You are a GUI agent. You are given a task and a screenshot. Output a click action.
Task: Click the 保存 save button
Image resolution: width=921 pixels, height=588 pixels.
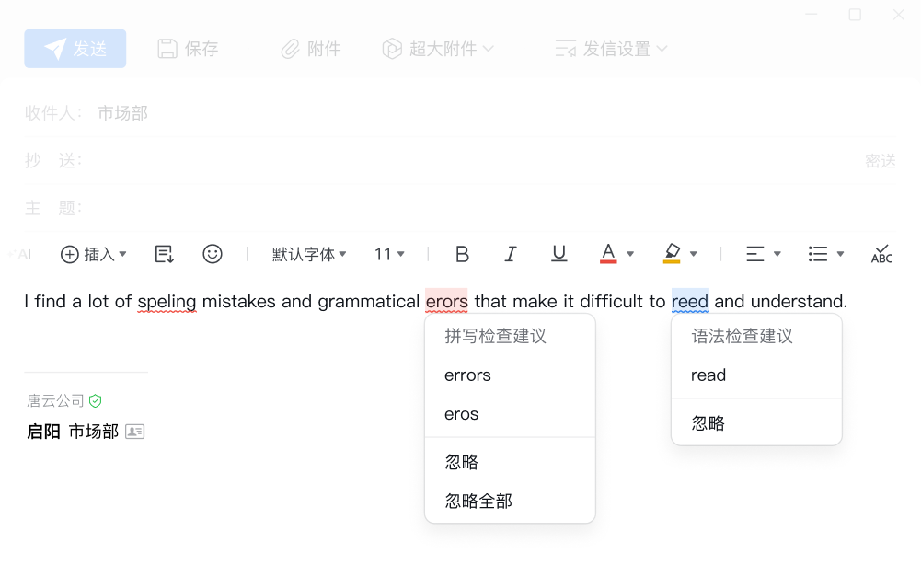[x=188, y=49]
